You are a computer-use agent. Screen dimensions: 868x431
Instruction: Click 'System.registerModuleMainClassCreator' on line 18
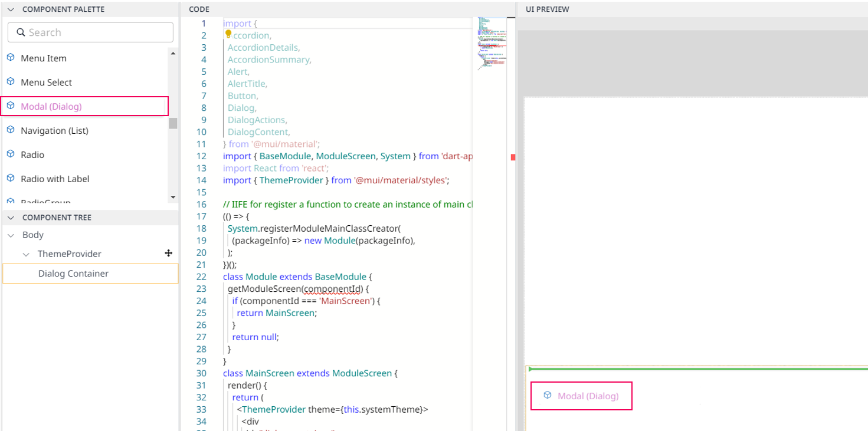pos(314,229)
